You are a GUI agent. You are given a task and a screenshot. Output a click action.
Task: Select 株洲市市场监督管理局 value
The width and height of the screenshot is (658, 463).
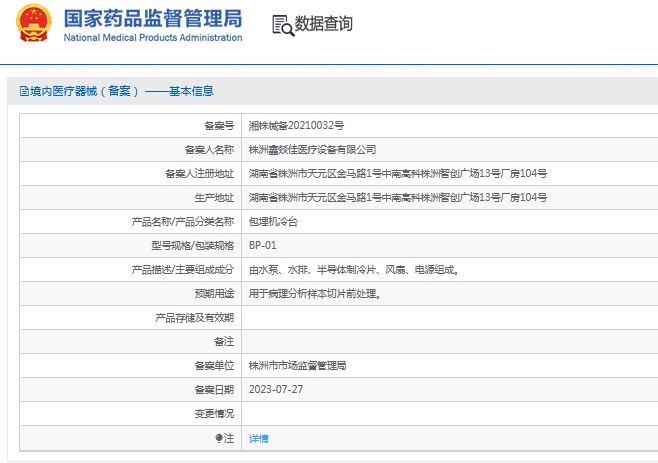pyautogui.click(x=297, y=366)
